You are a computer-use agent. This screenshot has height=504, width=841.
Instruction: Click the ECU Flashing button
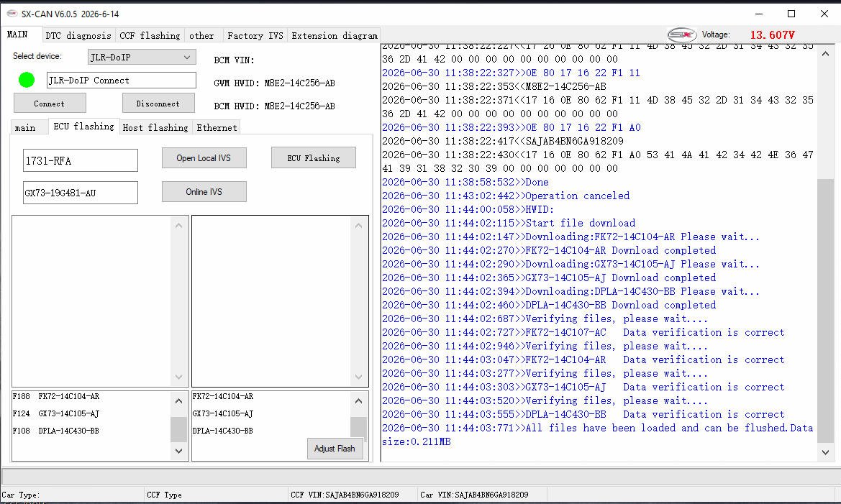pos(313,158)
